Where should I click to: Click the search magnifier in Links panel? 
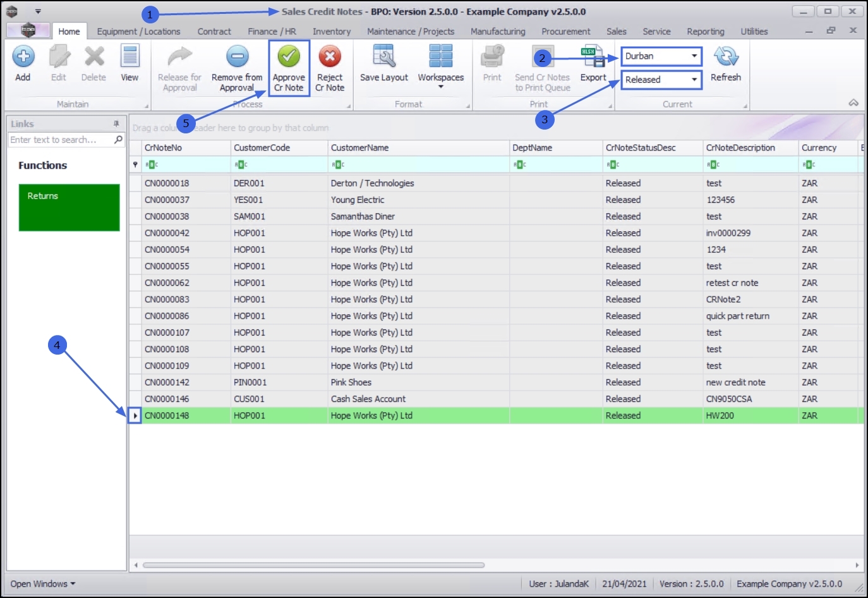point(118,140)
